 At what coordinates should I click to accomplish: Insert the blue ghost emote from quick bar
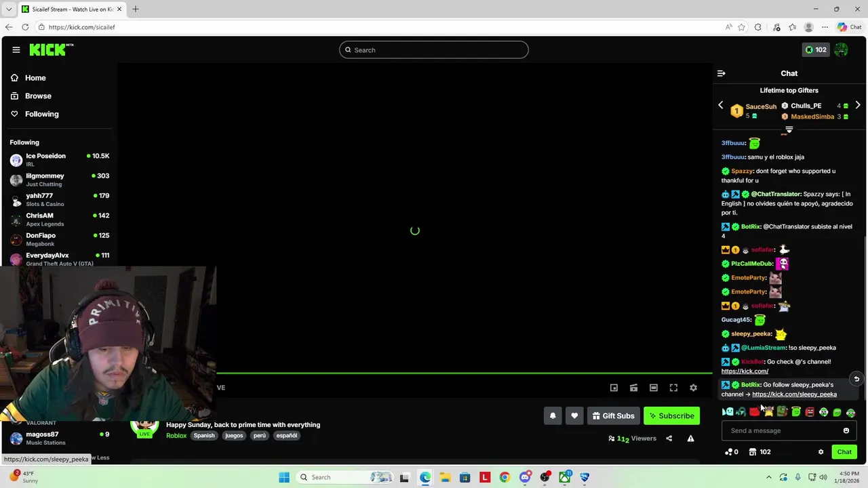click(x=728, y=412)
